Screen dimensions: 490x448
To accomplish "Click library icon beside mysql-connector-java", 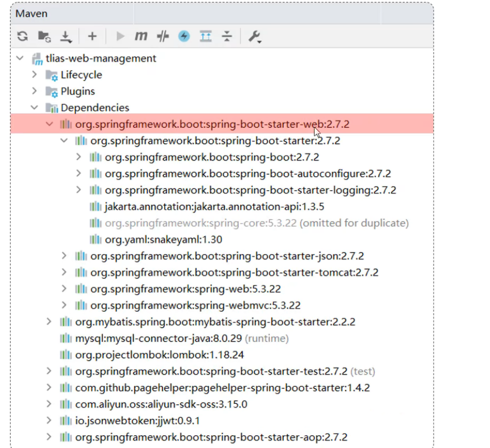I will [x=66, y=338].
